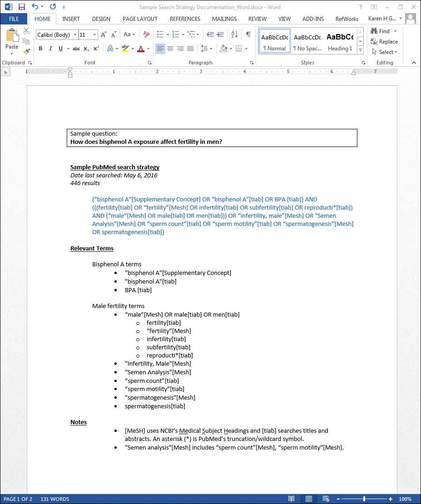Screen dimensions: 421x504
Task: Open the font name dropdown
Action: pyautogui.click(x=75, y=34)
